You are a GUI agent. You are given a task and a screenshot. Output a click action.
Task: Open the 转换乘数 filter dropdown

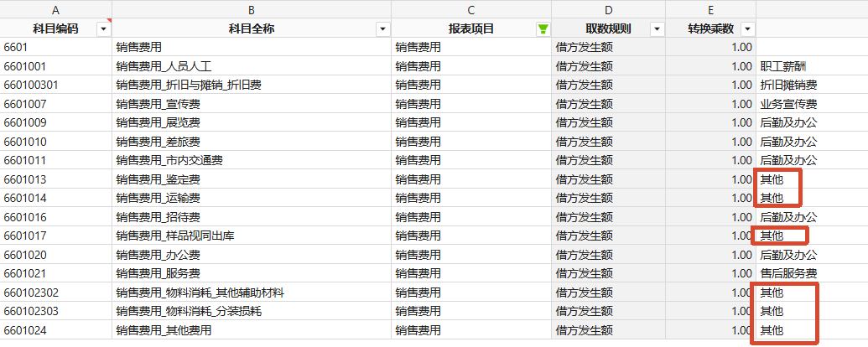(x=748, y=29)
